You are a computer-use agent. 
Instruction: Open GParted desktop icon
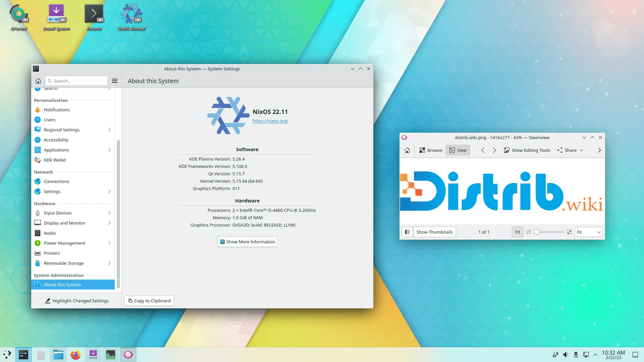pos(19,18)
